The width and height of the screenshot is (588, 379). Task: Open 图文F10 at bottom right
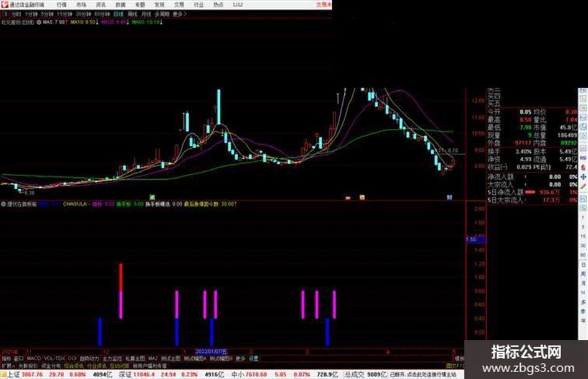455,365
